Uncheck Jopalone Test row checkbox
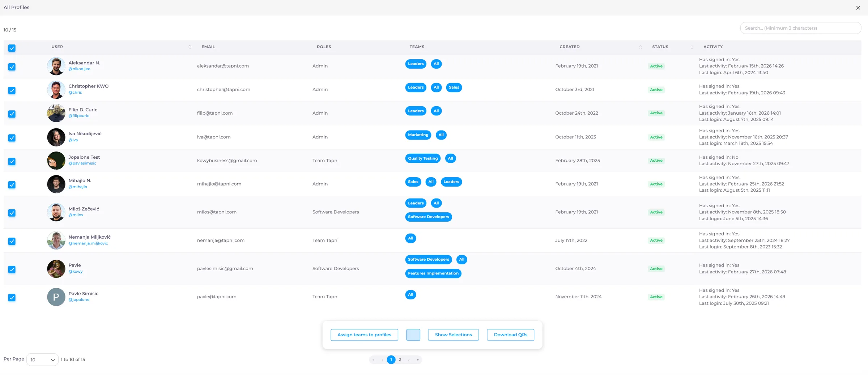 coord(12,161)
